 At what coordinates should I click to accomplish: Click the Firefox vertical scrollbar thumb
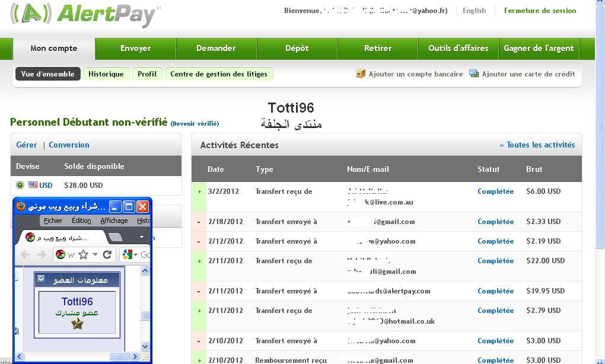coord(145,315)
